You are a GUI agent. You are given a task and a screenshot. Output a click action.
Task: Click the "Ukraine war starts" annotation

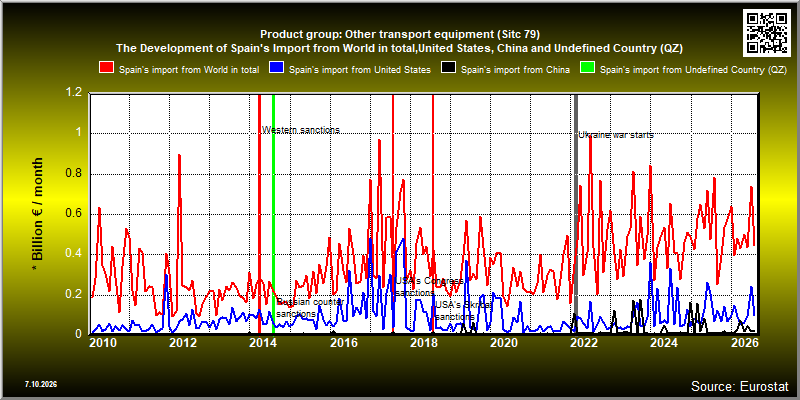click(616, 135)
